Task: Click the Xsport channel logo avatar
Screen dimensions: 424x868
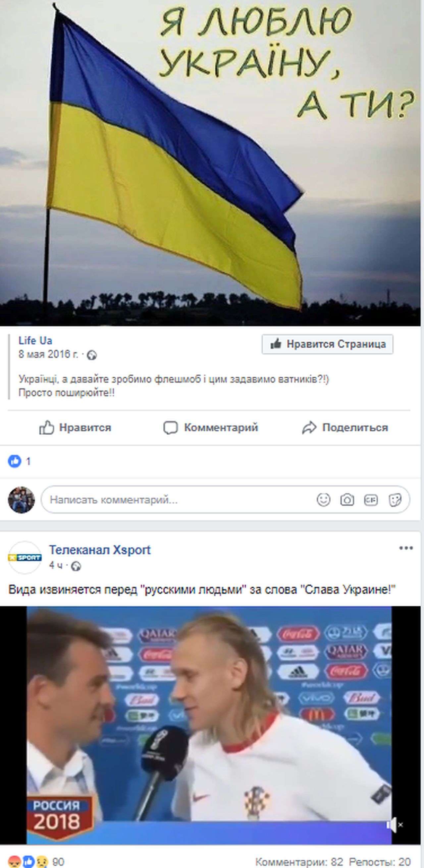Action: point(25,558)
